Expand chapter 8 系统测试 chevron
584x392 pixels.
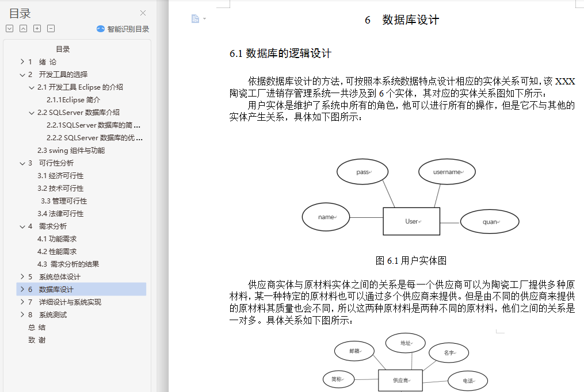tap(22, 314)
